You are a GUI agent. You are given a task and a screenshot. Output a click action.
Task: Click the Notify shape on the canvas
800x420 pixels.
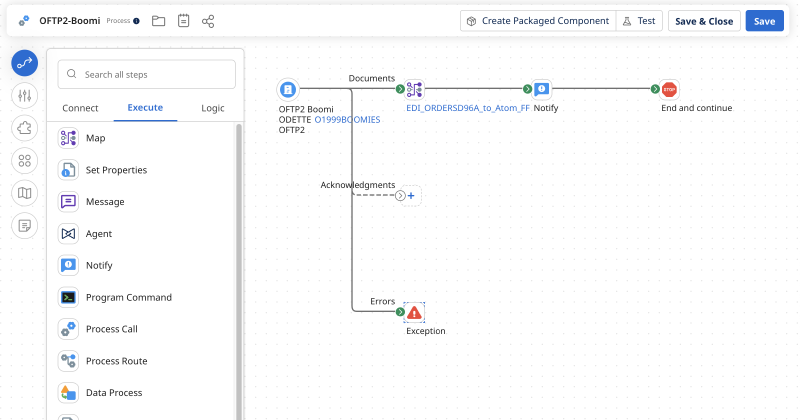(x=542, y=89)
